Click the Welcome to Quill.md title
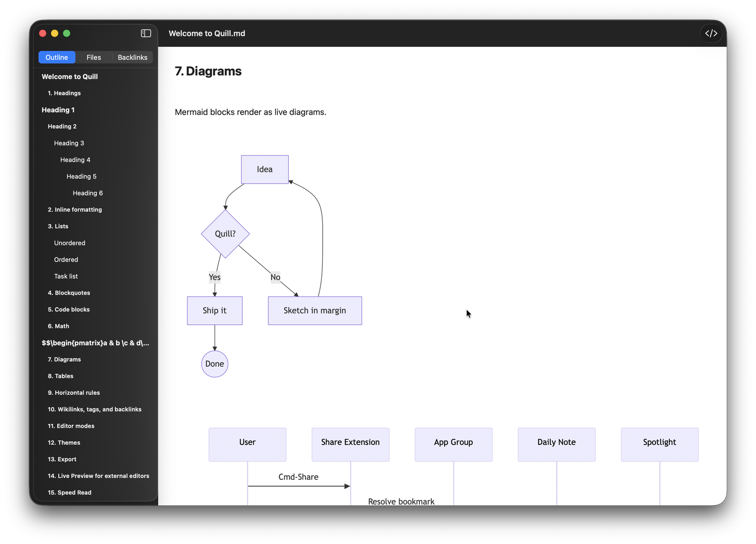This screenshot has width=756, height=544. [x=207, y=33]
